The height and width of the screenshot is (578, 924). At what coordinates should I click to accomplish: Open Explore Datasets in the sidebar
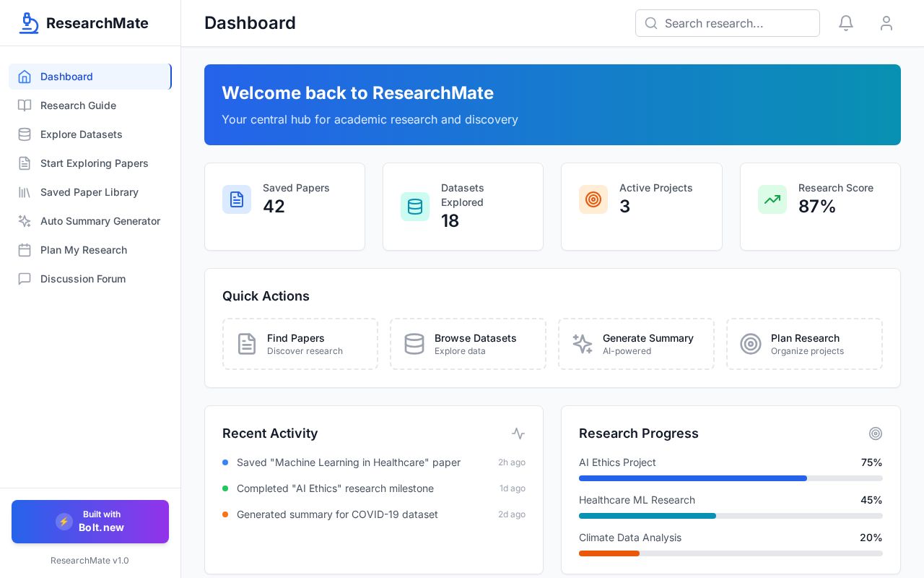point(90,134)
